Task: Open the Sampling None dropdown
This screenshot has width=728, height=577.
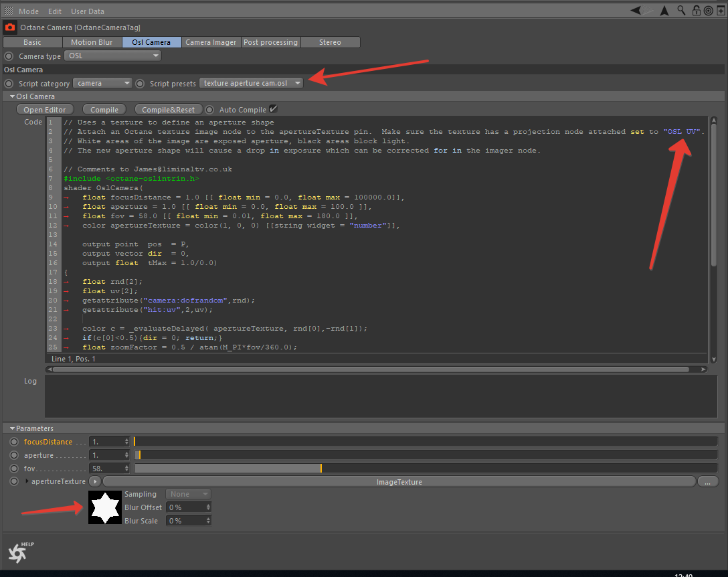Action: click(188, 494)
